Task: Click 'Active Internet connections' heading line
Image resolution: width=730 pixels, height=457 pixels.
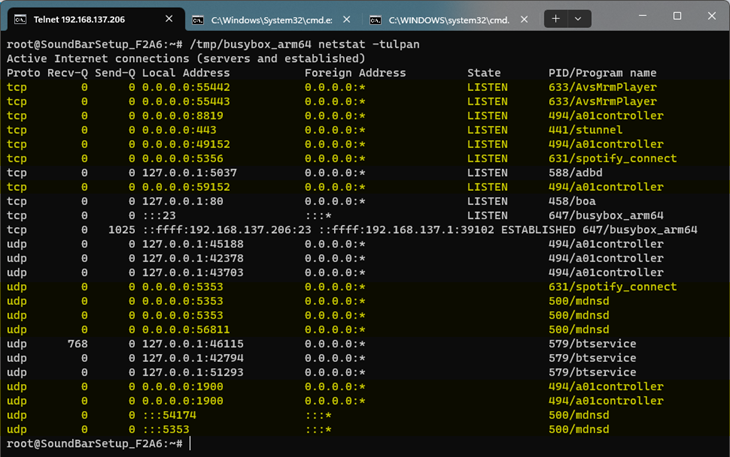Action: (x=186, y=59)
